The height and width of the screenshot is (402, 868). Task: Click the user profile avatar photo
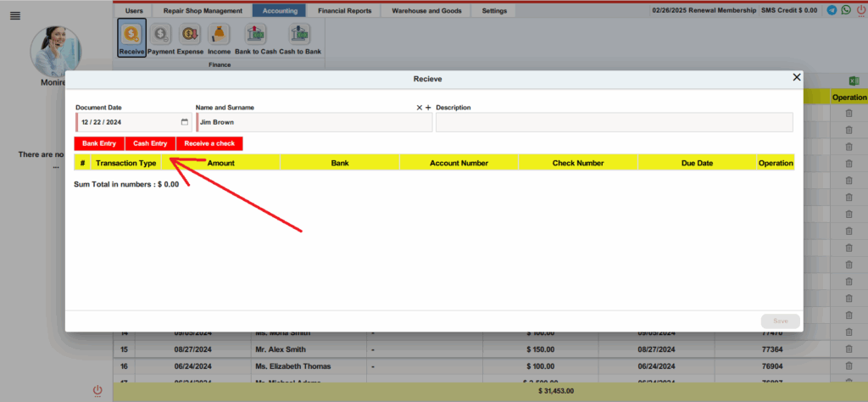(x=55, y=52)
